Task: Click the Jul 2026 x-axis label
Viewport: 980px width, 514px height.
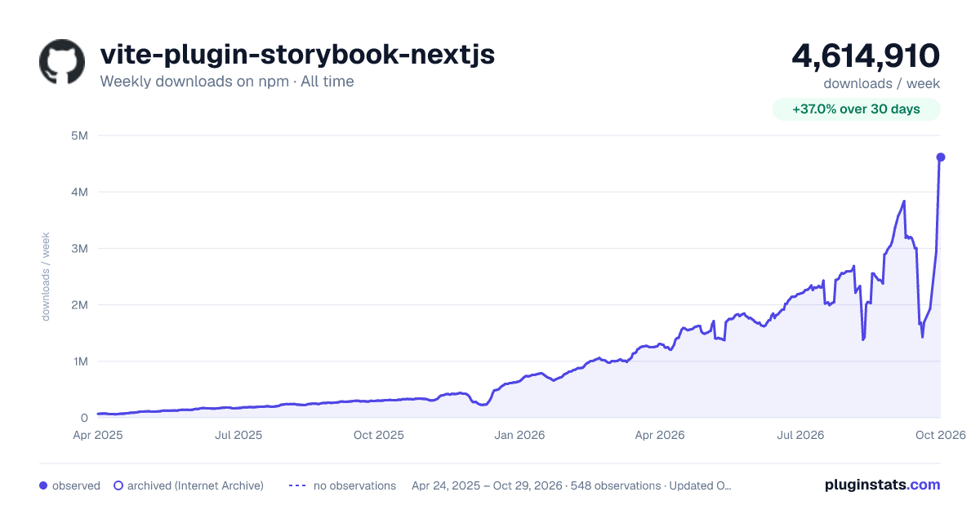Action: 800,435
